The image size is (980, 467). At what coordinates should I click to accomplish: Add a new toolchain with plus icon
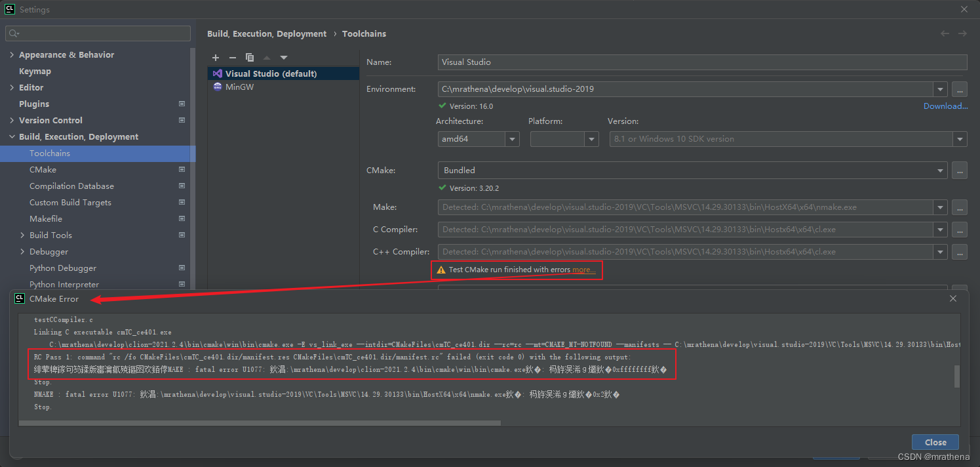[x=216, y=58]
